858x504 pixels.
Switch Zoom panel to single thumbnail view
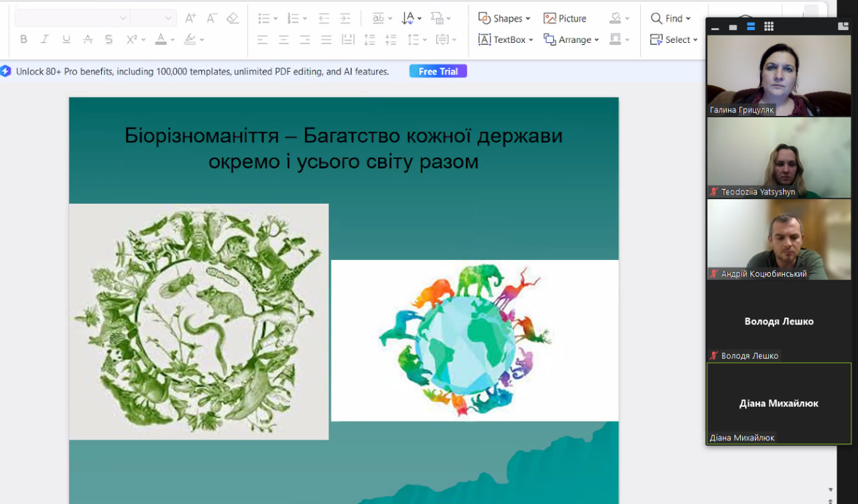(733, 27)
